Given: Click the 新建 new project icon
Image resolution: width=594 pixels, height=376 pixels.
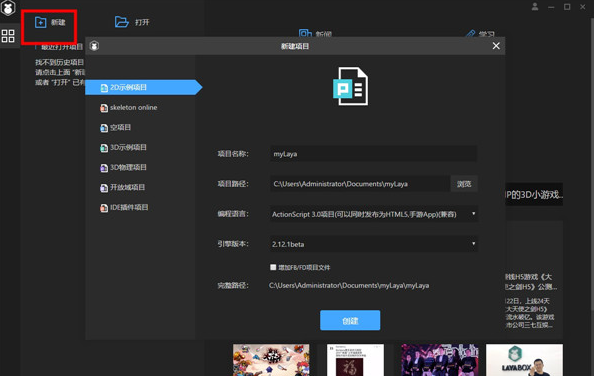Looking at the screenshot, I should (41, 22).
